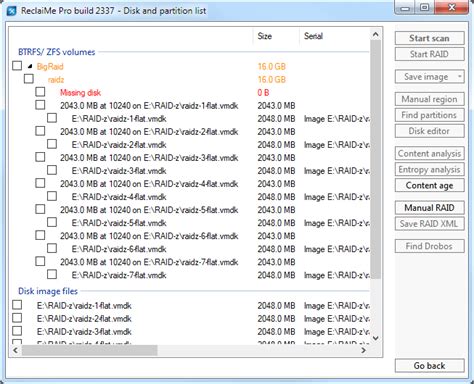Check 2043.0 MB partition on raidz-7-flat.vmdk
This screenshot has width=474, height=384.
click(40, 261)
